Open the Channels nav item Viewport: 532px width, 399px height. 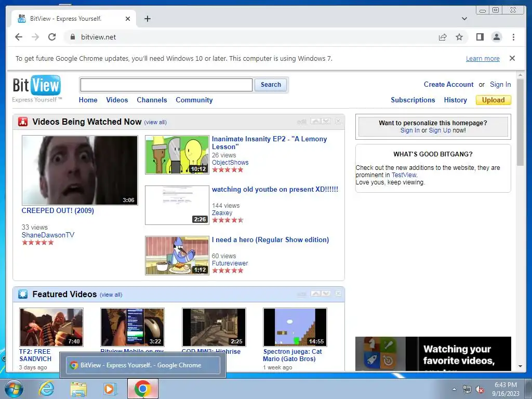(x=152, y=100)
